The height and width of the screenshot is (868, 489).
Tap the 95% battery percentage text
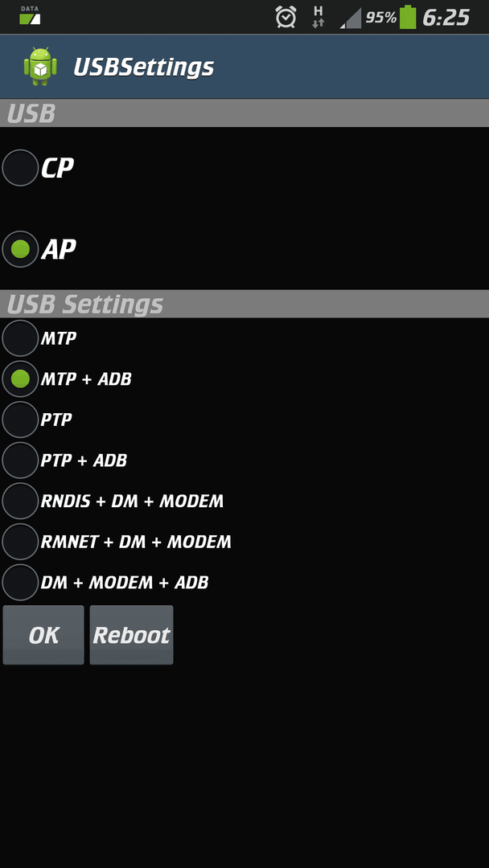381,18
